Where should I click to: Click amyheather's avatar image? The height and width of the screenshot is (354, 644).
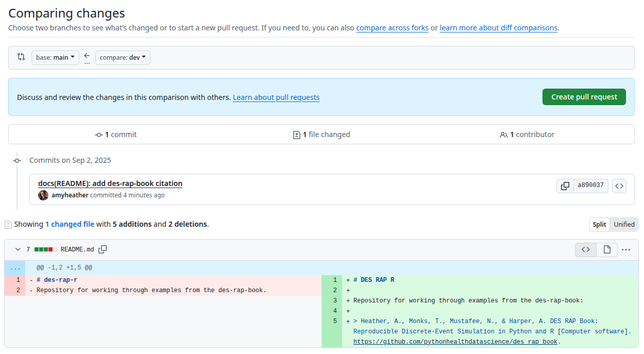pyautogui.click(x=43, y=195)
